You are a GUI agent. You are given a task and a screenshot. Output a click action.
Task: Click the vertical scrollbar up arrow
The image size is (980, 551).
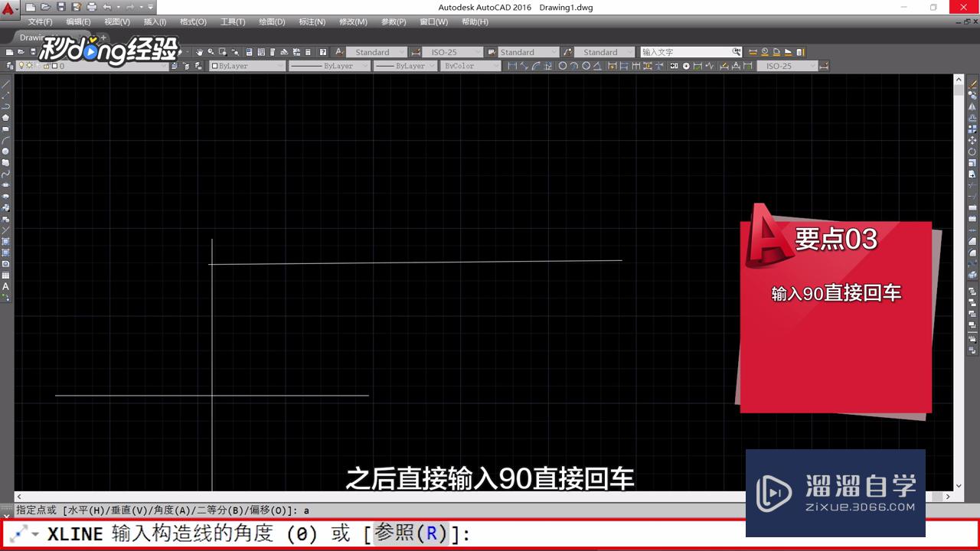959,79
